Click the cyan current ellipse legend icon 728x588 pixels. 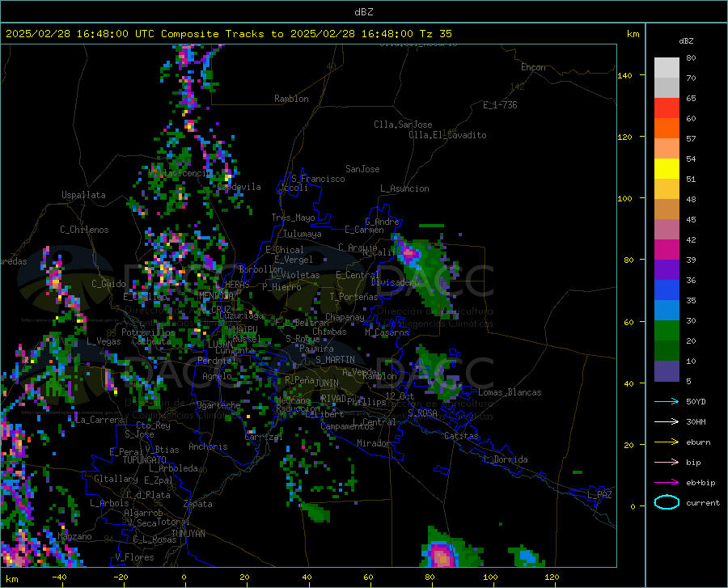click(667, 502)
